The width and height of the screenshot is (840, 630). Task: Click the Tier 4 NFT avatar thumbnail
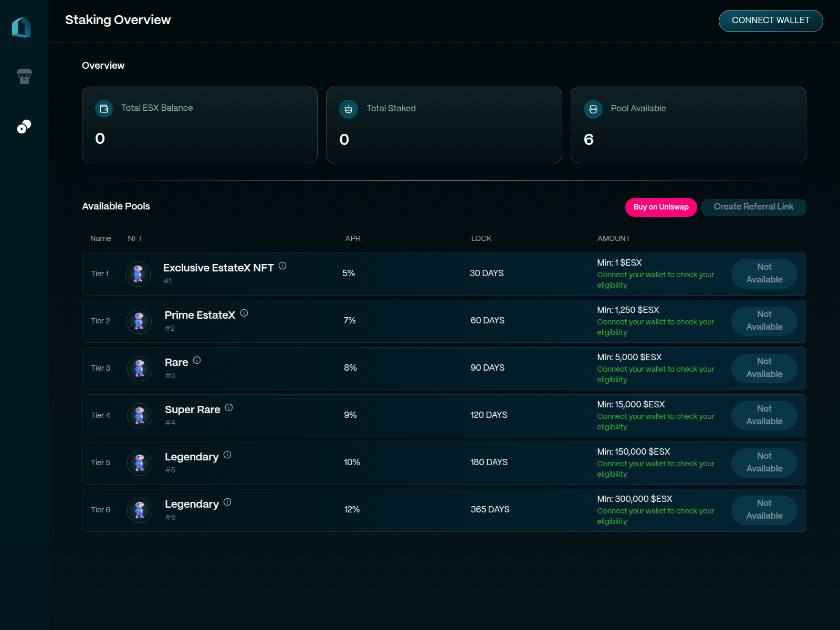[x=140, y=416]
